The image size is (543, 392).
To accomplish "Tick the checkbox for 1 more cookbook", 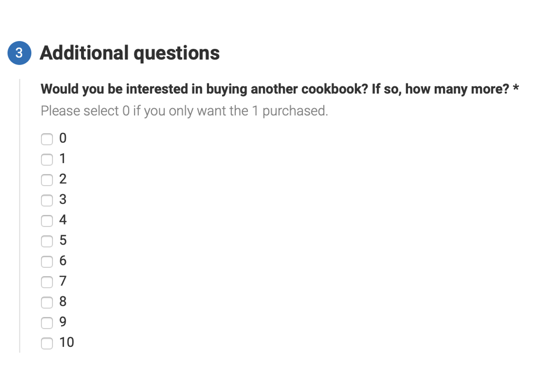I will pyautogui.click(x=47, y=159).
